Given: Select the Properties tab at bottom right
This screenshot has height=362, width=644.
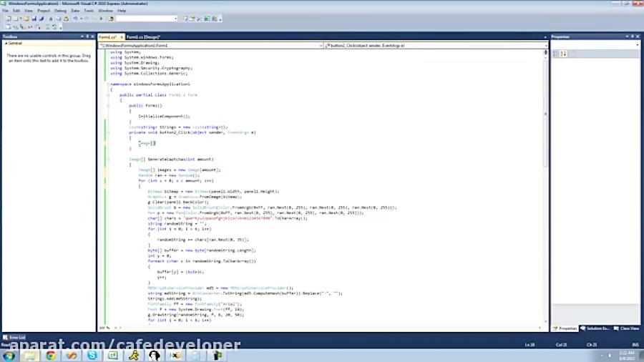Looking at the screenshot, I should pyautogui.click(x=565, y=328).
